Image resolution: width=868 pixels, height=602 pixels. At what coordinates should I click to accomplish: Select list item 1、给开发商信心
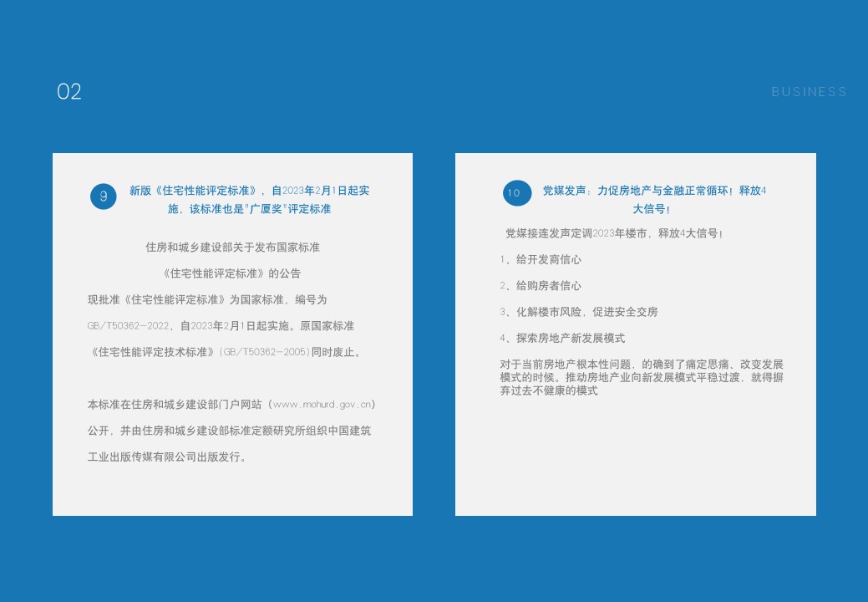pos(541,260)
